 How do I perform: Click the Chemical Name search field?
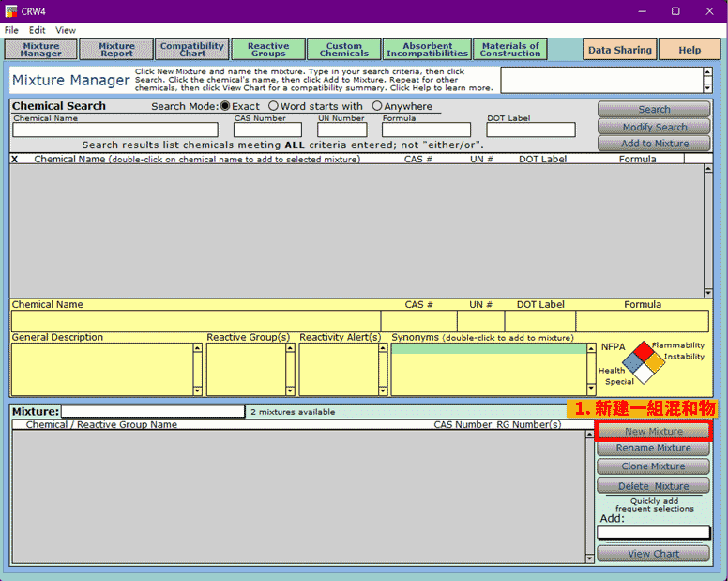114,130
